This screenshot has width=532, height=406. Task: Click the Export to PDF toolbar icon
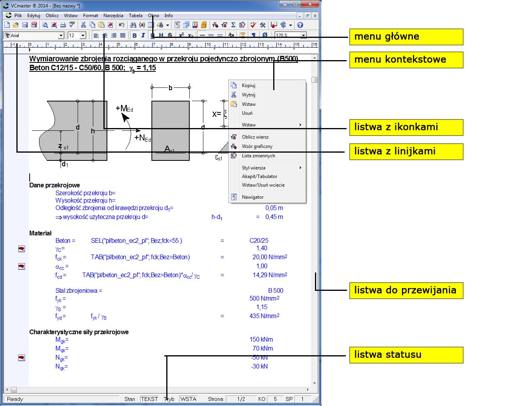34,25
